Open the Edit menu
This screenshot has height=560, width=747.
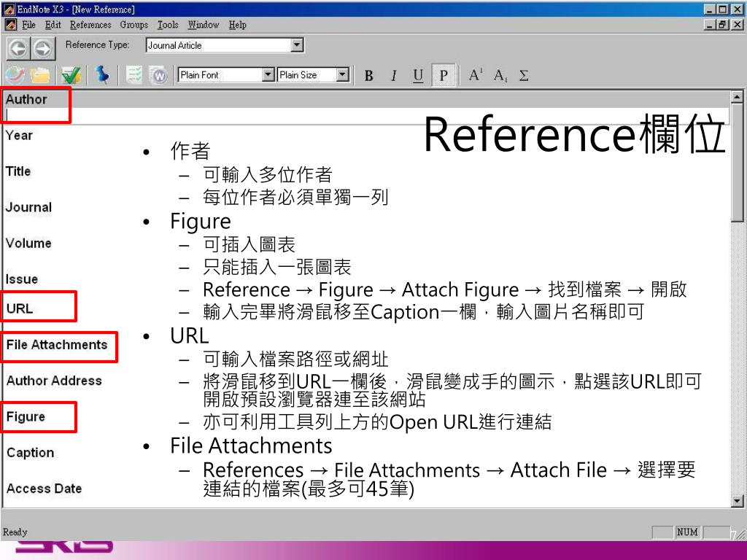[x=53, y=25]
